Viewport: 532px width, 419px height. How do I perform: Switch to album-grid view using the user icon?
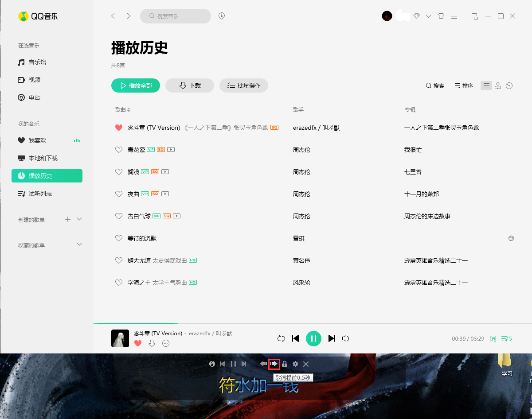coord(497,85)
